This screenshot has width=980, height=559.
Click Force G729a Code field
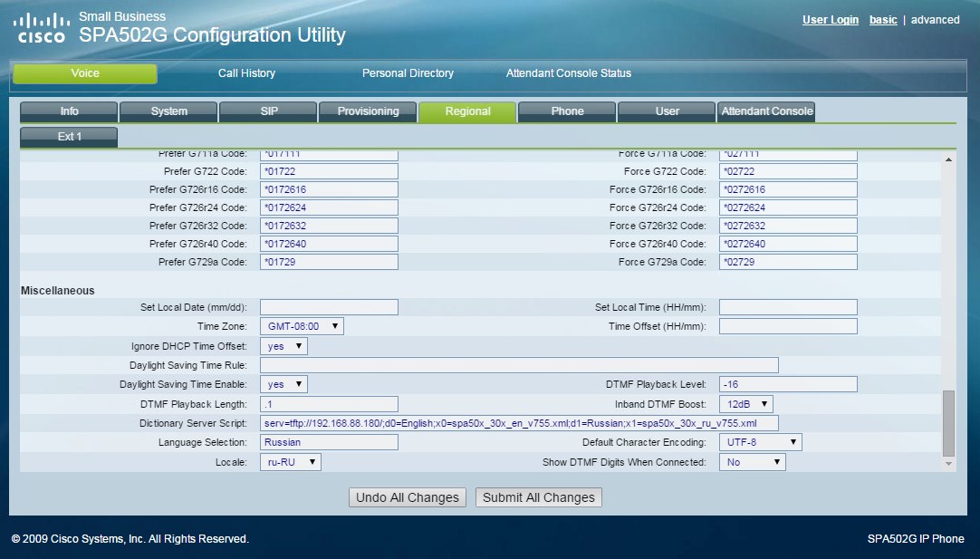coord(788,262)
